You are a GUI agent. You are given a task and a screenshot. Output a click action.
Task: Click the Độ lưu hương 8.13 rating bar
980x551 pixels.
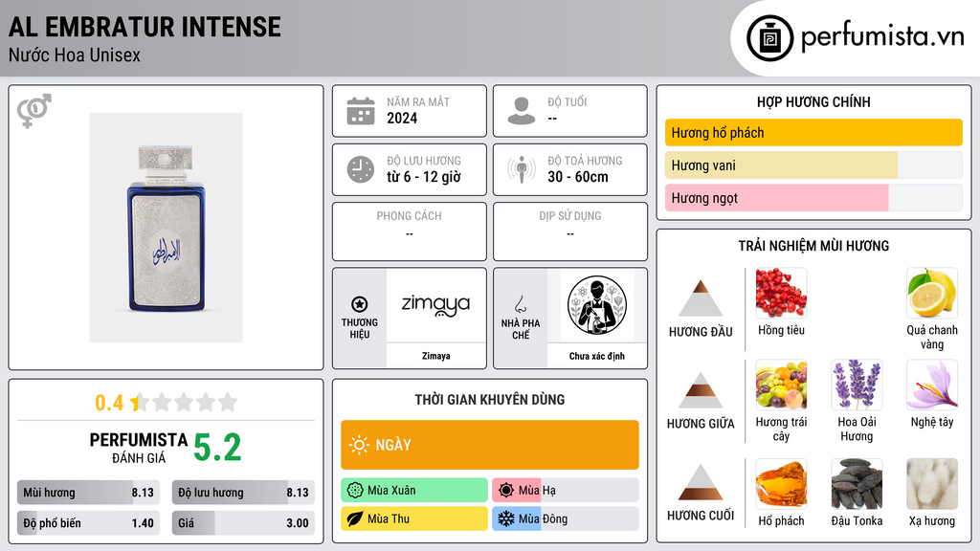[243, 493]
